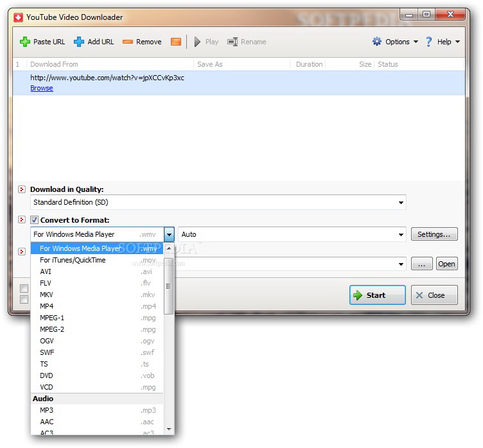
Task: Select For iTunes/QuickTime format option
Action: (x=73, y=260)
